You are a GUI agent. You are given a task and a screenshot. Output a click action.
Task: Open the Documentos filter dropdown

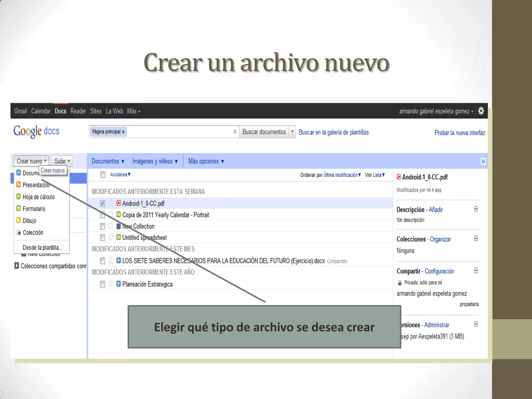108,161
